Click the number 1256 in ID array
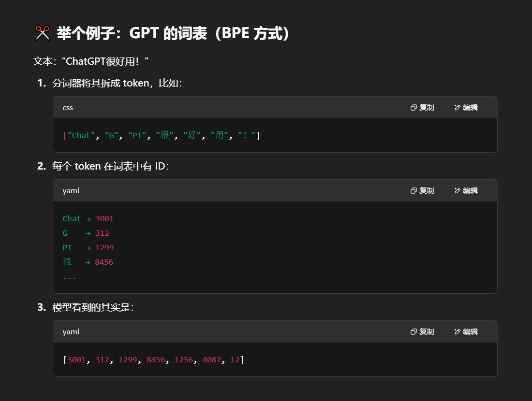 coord(184,359)
